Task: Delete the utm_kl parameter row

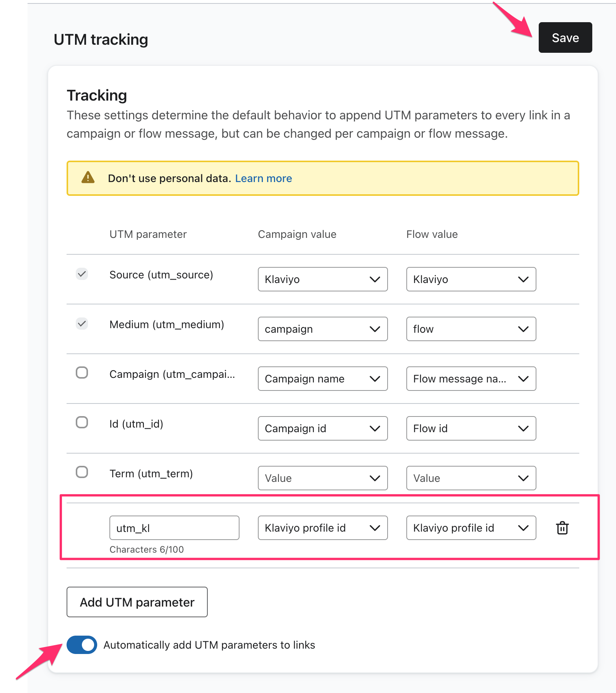Action: coord(562,528)
